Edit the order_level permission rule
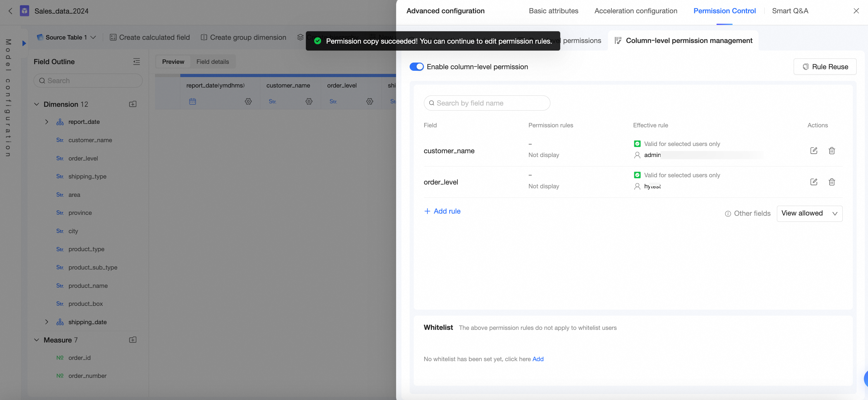Screen dimensions: 868x400 (813, 182)
